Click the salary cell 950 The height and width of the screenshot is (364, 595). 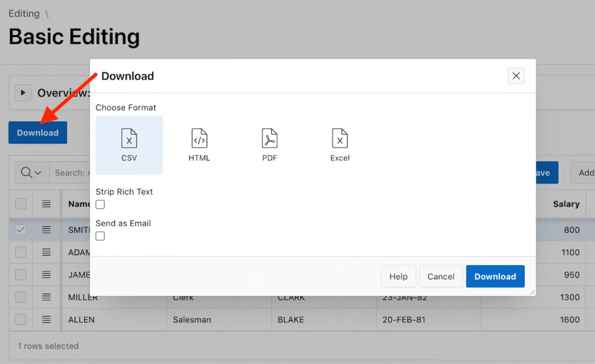pyautogui.click(x=561, y=275)
